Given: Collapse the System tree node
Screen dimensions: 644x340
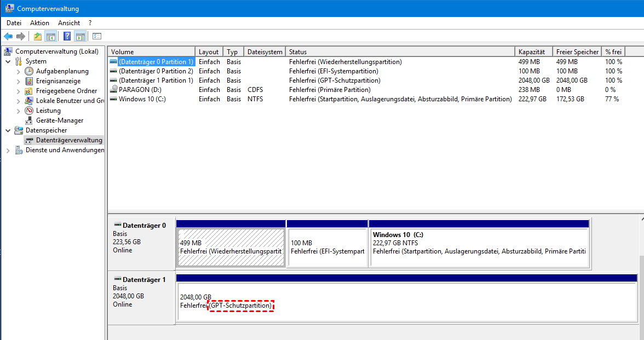Looking at the screenshot, I should pos(8,62).
